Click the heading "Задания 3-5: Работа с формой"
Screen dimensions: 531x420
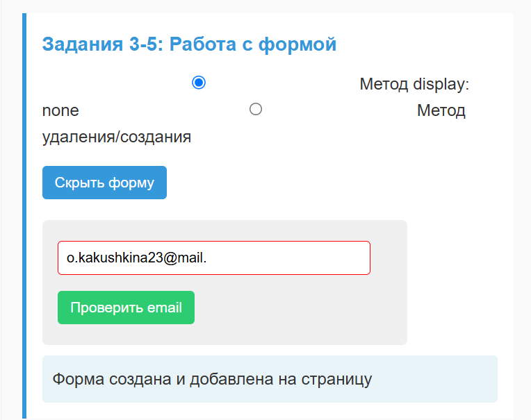tap(189, 44)
